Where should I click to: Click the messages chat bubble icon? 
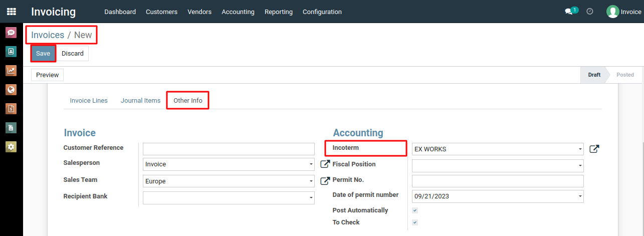coord(568,12)
